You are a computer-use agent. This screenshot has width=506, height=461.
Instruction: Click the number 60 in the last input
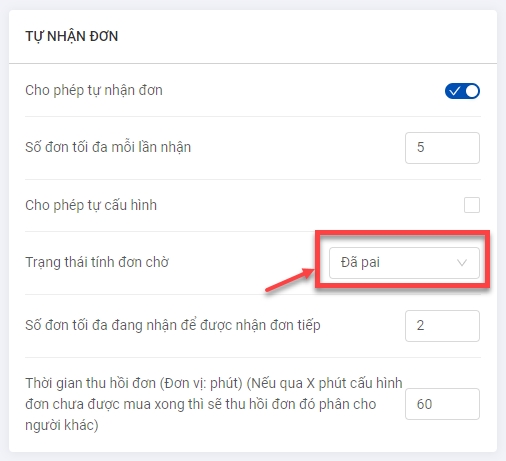tap(424, 404)
